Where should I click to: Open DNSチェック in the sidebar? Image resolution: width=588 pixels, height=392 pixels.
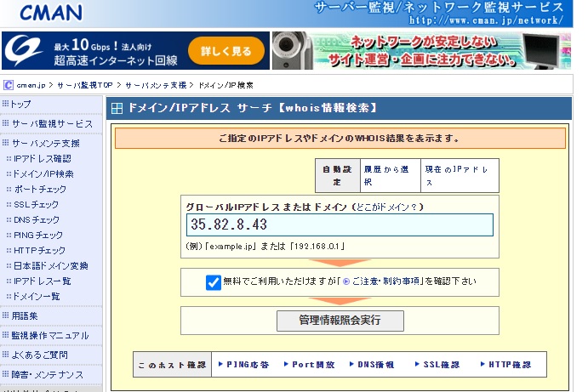37,220
